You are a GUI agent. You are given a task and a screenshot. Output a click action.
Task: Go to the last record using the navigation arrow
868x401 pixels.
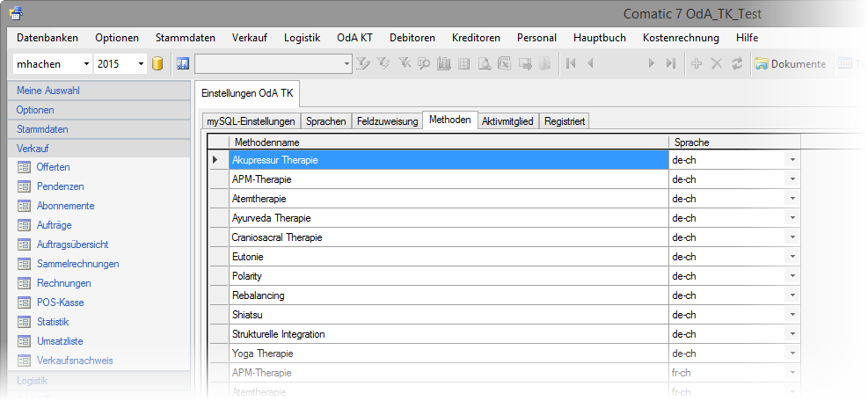click(671, 63)
